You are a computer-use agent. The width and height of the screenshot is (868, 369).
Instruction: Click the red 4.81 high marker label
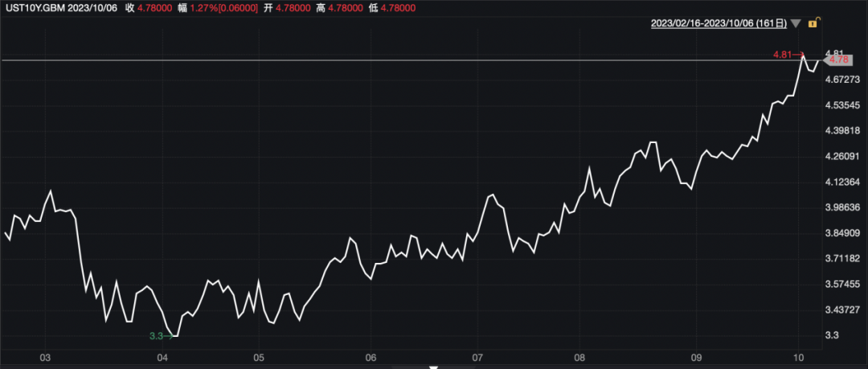[x=784, y=55]
